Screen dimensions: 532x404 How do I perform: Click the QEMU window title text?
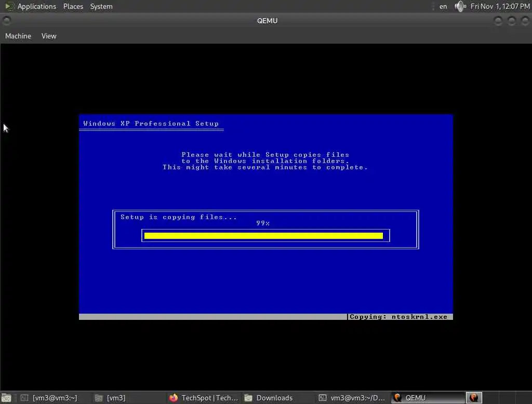tap(268, 21)
